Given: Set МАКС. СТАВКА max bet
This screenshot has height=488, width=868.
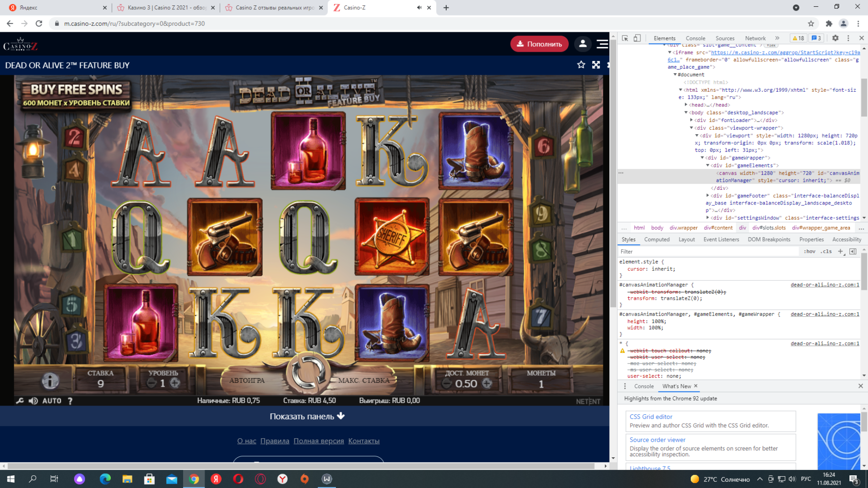Looking at the screenshot, I should point(364,380).
